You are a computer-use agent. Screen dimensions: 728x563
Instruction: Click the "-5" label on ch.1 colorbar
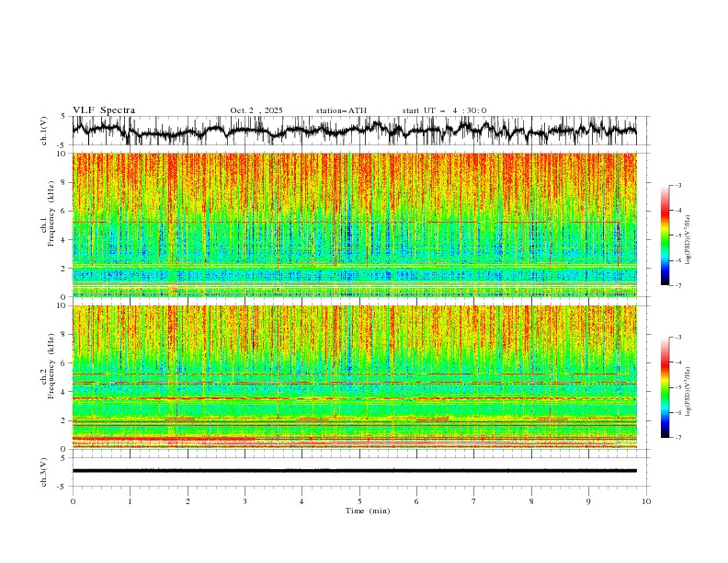click(x=677, y=236)
